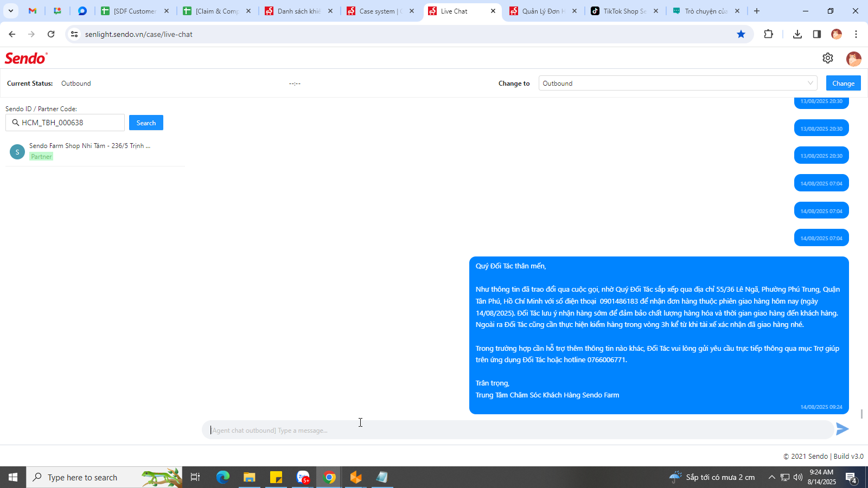Screen dimensions: 868x488
Task: Select the Sendo Farm Shop Nhi Tâm conversation
Action: pos(95,151)
